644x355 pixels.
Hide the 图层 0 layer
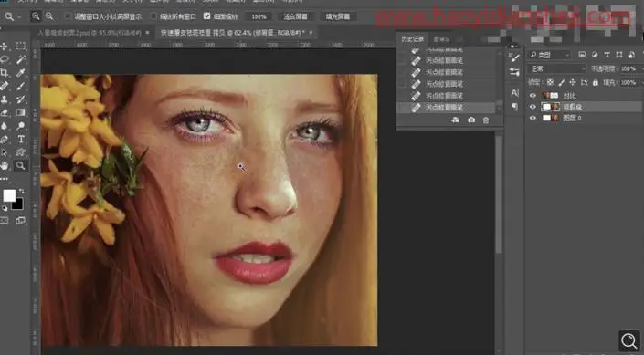click(533, 119)
